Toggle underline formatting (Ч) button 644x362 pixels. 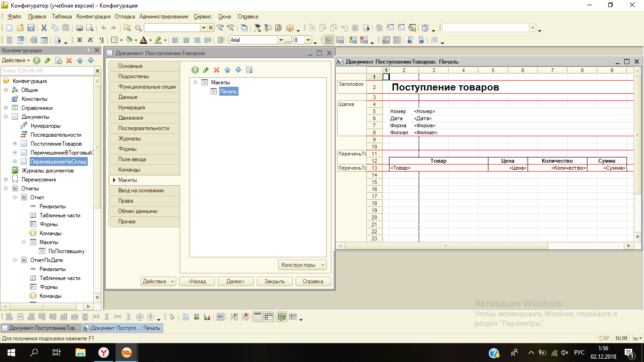[x=101, y=41]
